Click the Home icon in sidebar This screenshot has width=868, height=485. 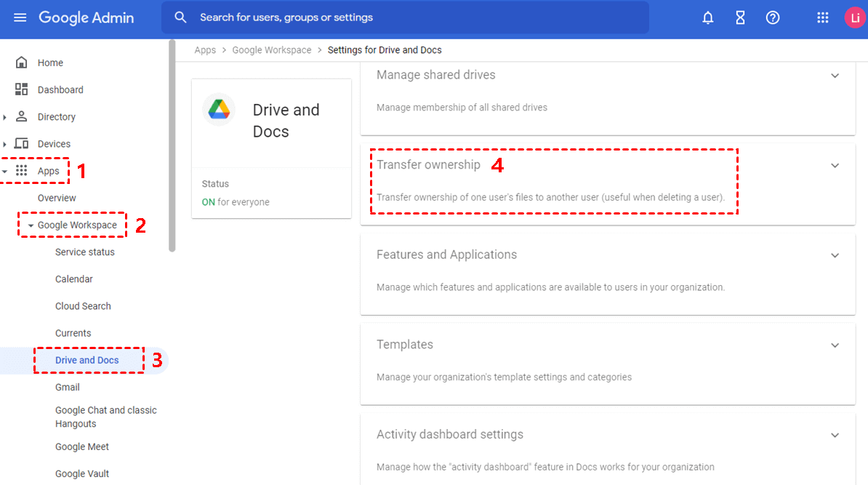22,63
